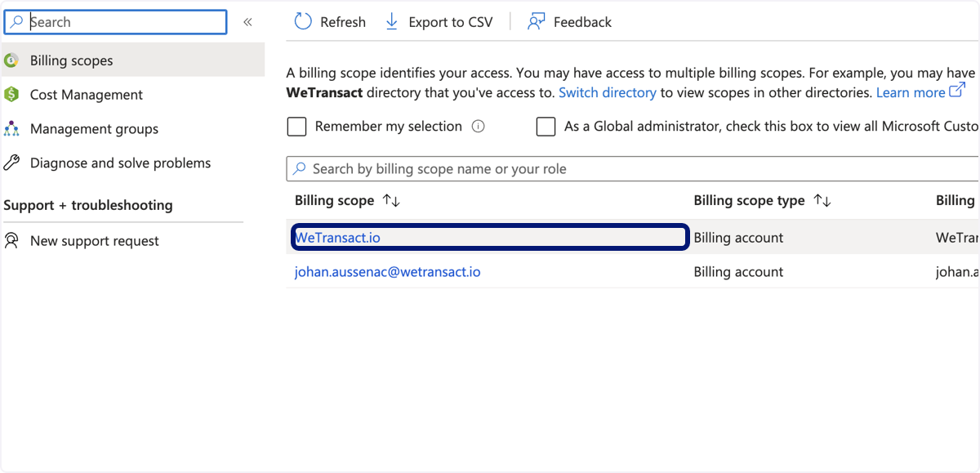Click the Billing scope type column header
This screenshot has height=473, width=980.
click(749, 201)
